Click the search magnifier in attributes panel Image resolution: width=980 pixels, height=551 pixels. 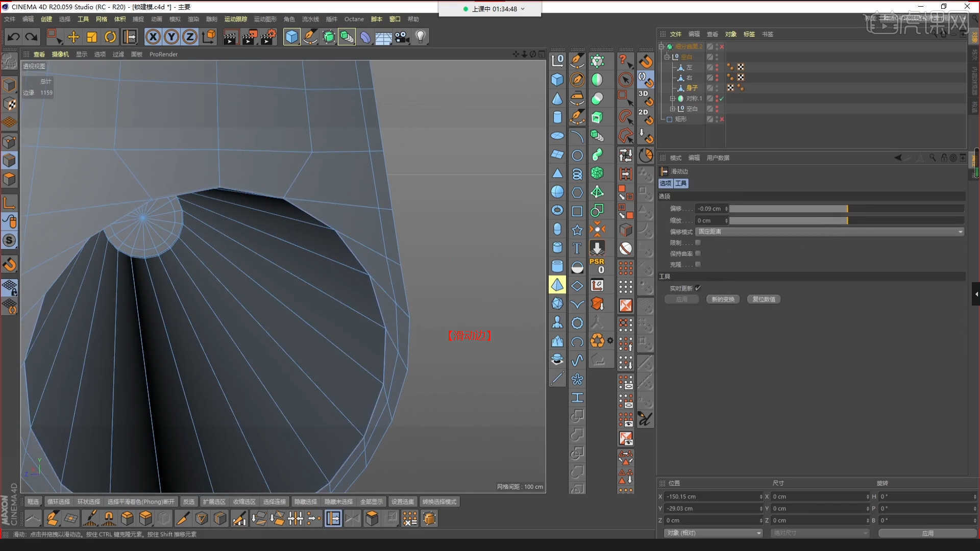pos(933,158)
